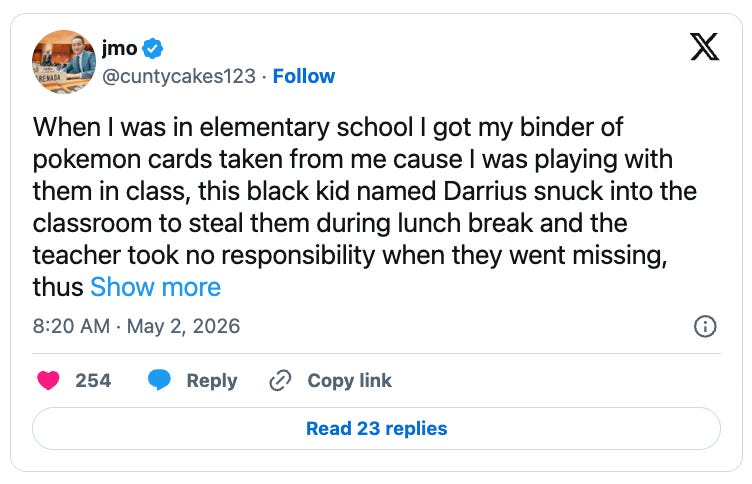Open the Read 23 replies button
The height and width of the screenshot is (484, 752).
tap(376, 428)
